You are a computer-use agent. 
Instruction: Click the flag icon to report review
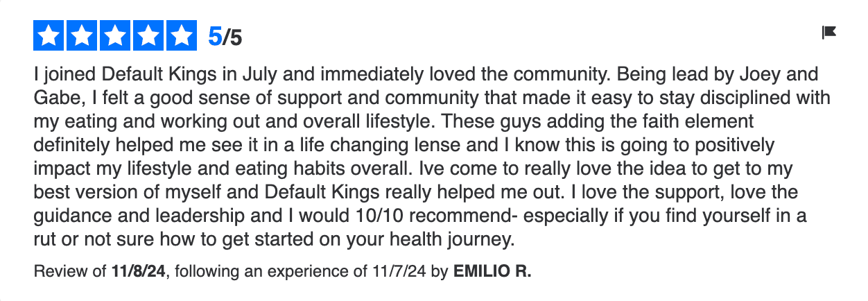[x=829, y=32]
